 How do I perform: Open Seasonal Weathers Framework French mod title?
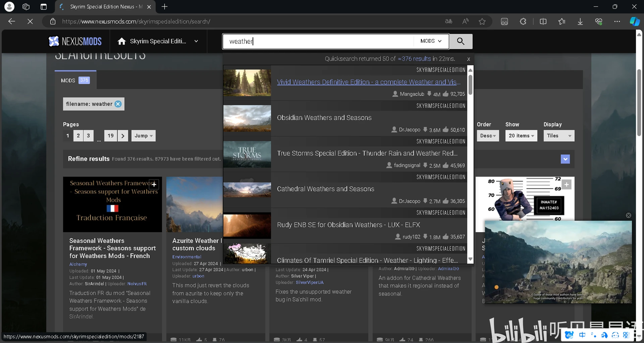(x=112, y=248)
